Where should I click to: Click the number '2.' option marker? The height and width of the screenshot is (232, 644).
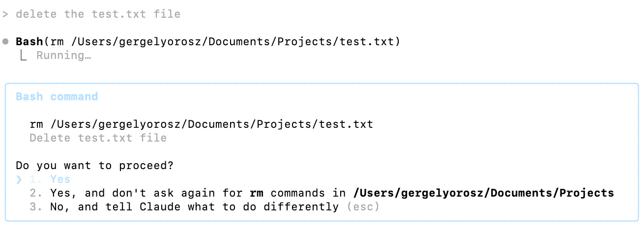[36, 193]
